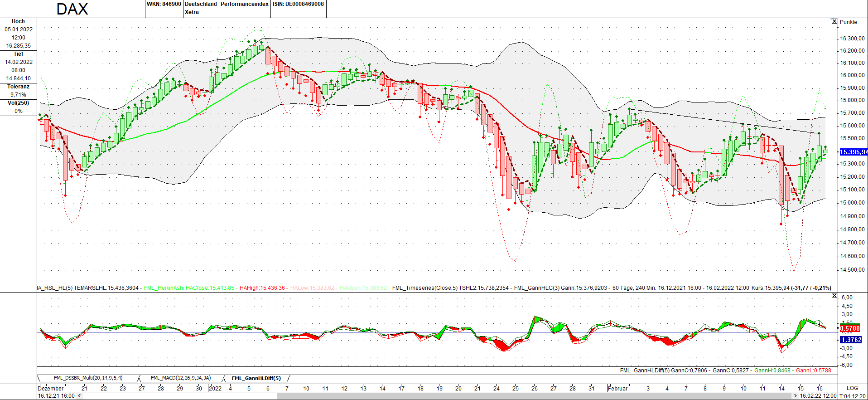
Task: Click the ISIN: DE0008469008 header cell
Action: 298,4
